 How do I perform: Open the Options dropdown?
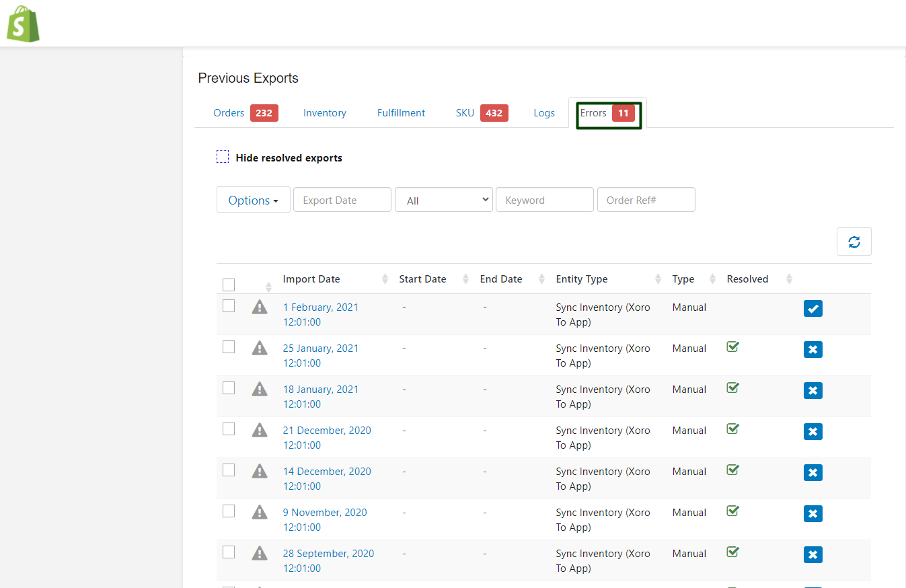point(253,200)
